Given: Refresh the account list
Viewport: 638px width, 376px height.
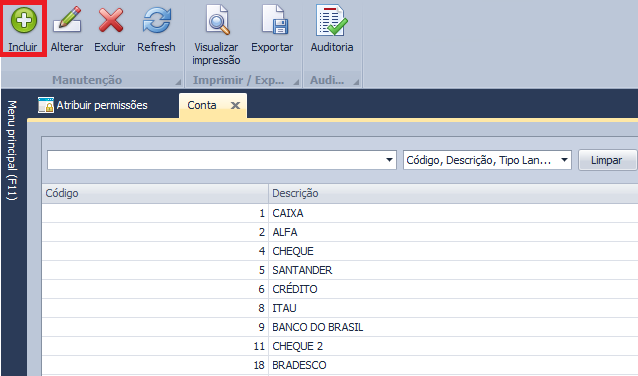Looking at the screenshot, I should tap(156, 30).
